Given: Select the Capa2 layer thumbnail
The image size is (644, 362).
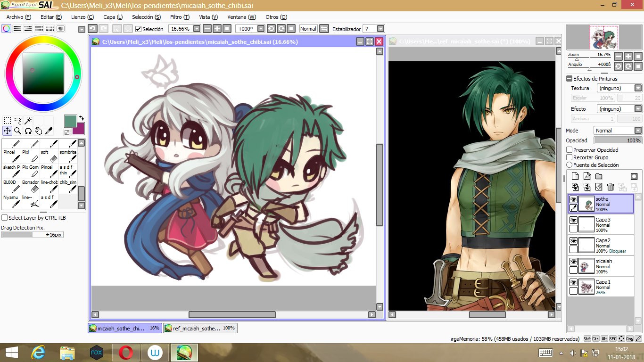Looking at the screenshot, I should pyautogui.click(x=586, y=245).
